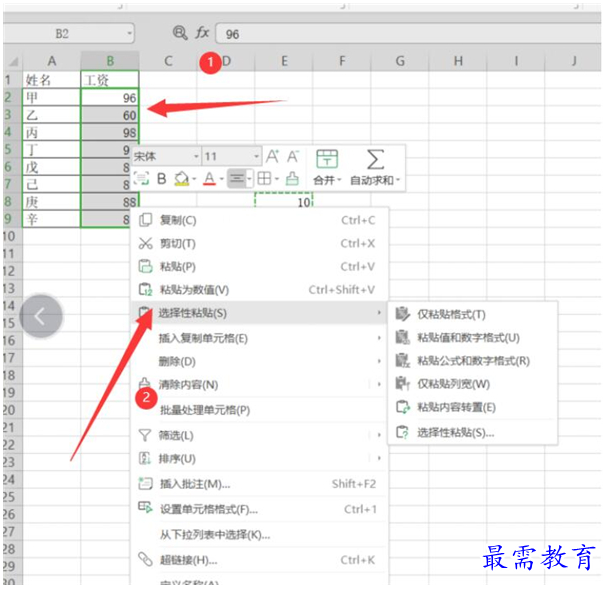Image resolution: width=604 pixels, height=589 pixels.
Task: Click the Hyperlink chain icon
Action: tap(146, 559)
